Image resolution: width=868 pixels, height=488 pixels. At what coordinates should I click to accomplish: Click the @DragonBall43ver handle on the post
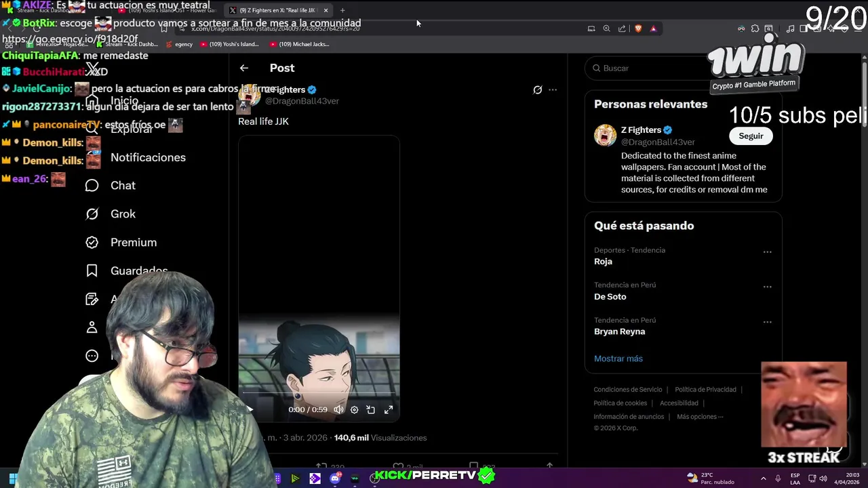click(302, 101)
